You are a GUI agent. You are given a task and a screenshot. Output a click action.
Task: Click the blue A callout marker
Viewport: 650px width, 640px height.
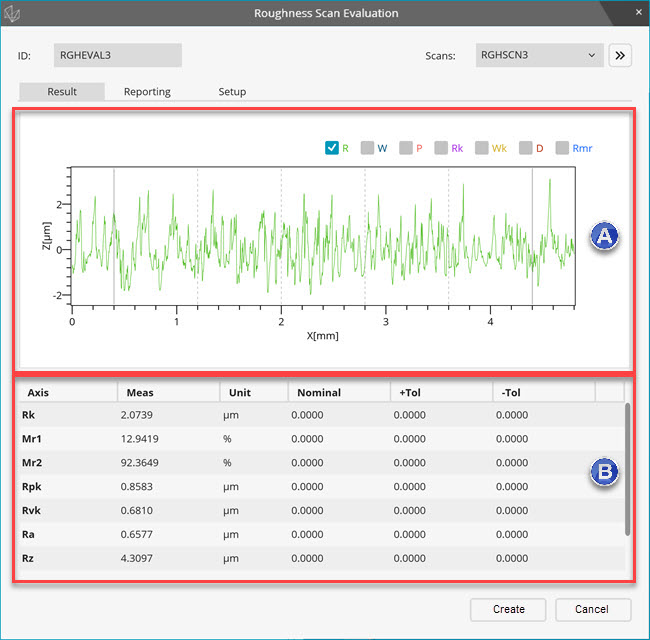(x=603, y=236)
